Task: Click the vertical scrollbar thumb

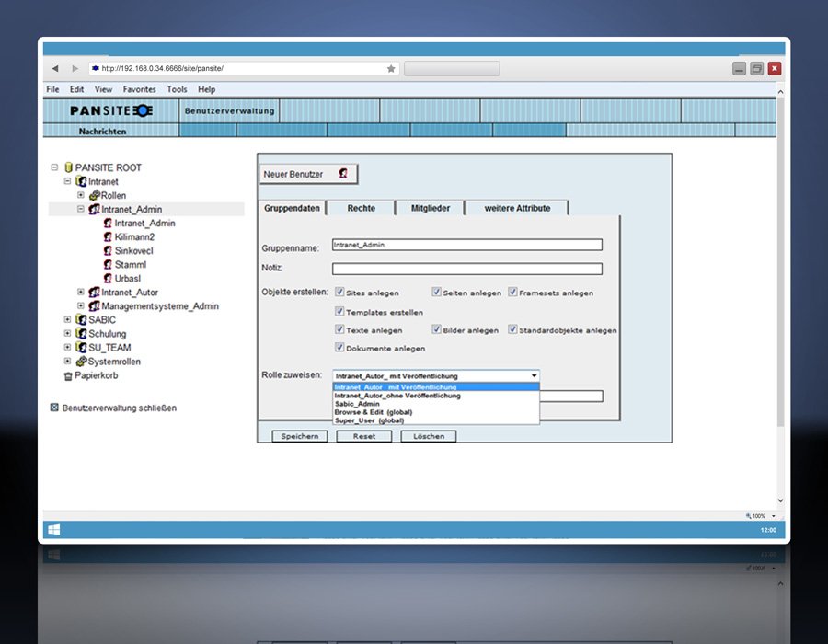Action: coord(780,261)
